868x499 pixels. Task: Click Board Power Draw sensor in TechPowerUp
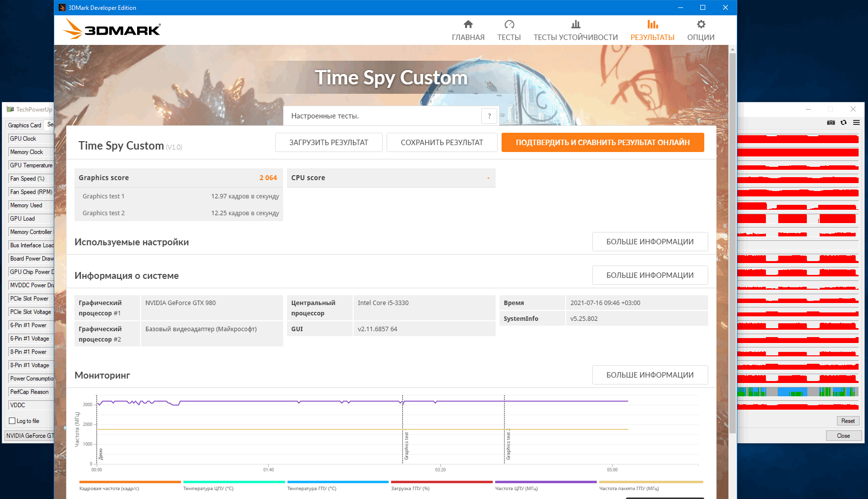31,259
